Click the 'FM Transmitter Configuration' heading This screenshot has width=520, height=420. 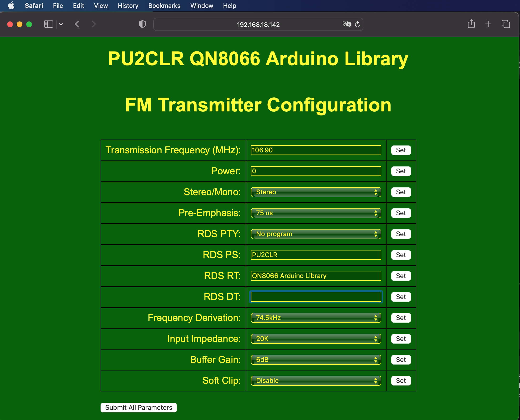[258, 105]
